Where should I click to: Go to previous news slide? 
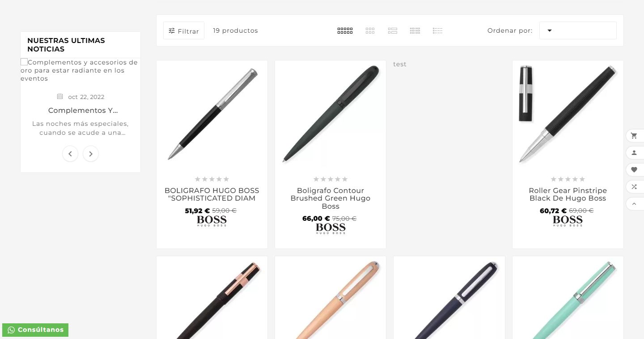pyautogui.click(x=70, y=154)
